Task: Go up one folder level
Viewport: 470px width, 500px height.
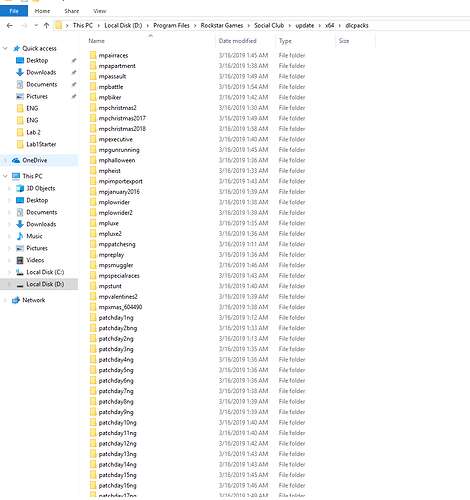Action: pos(46,25)
